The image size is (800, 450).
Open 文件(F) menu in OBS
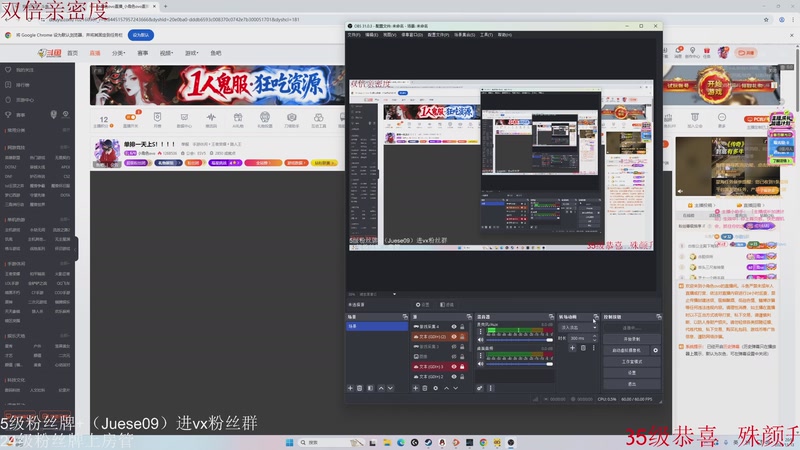(x=354, y=35)
